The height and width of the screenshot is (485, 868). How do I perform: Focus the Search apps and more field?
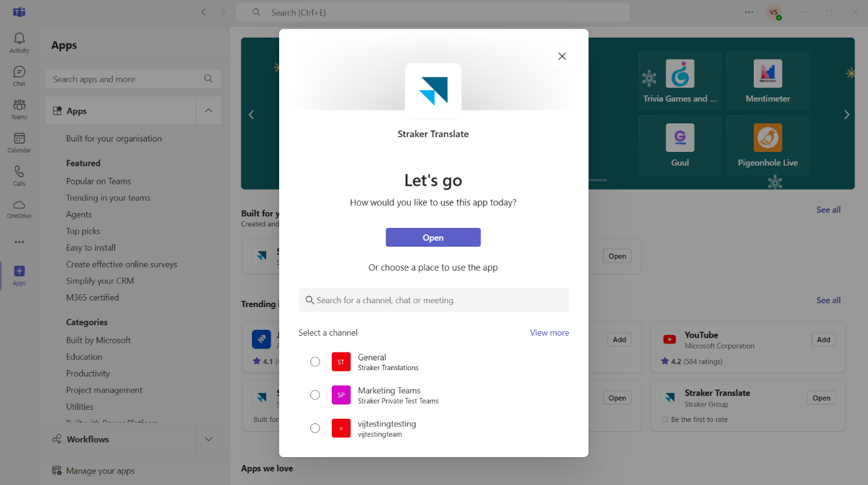point(133,79)
